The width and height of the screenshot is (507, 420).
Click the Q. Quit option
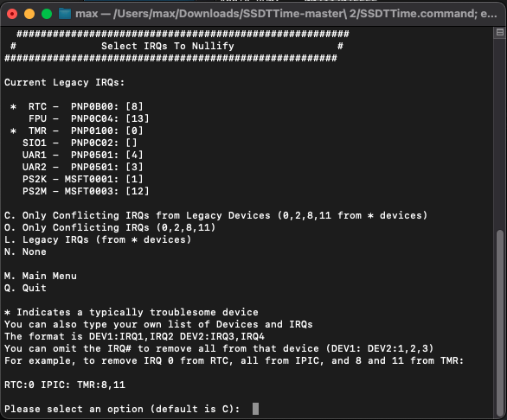pos(25,288)
